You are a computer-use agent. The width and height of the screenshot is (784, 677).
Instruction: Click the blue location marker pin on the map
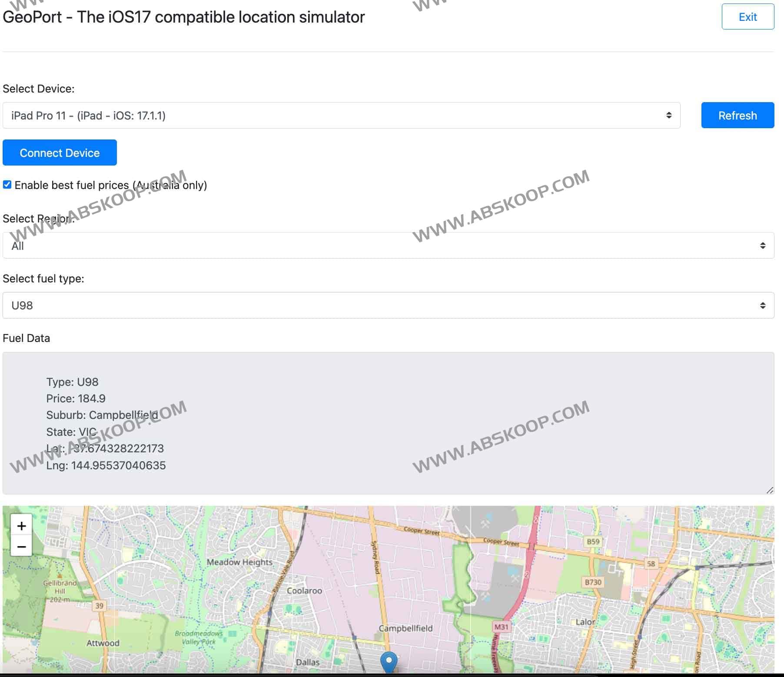click(388, 663)
